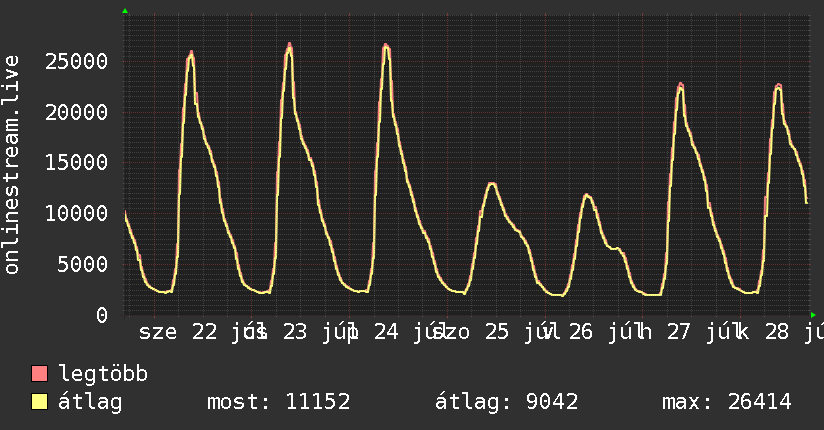Click the 28 júl date label
This screenshot has height=430, width=824.
(794, 332)
